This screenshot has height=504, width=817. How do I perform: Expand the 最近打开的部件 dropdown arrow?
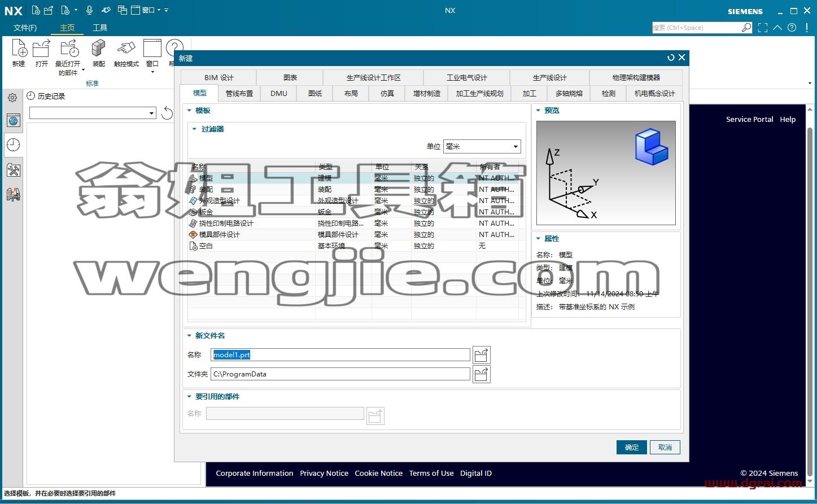(x=83, y=70)
